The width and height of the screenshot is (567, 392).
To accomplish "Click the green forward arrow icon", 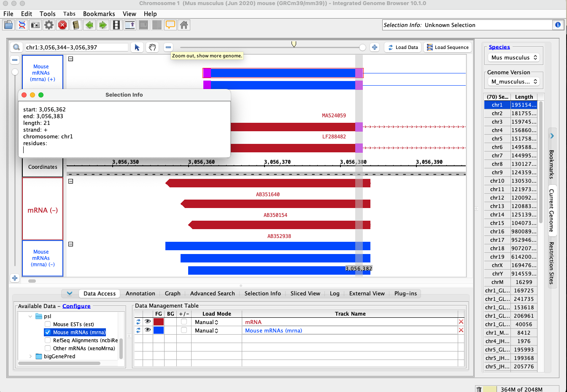I will (x=103, y=25).
